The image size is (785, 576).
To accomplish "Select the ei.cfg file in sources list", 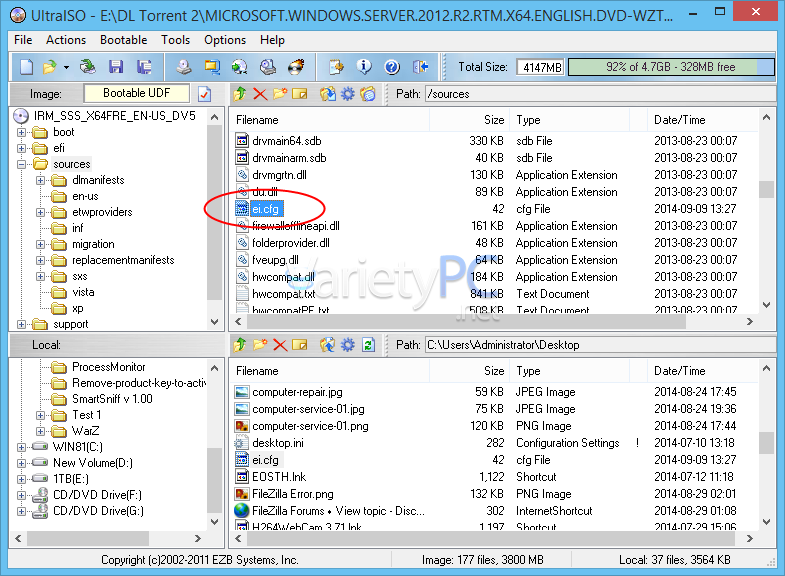I will click(266, 209).
